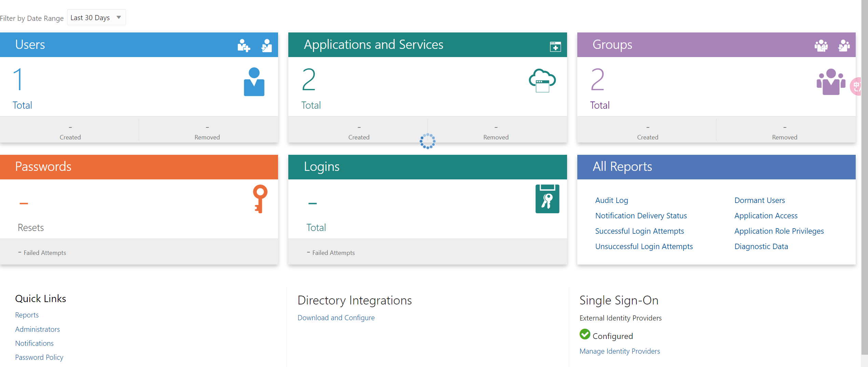Click the cloud application icon
Image resolution: width=868 pixels, height=367 pixels.
542,81
